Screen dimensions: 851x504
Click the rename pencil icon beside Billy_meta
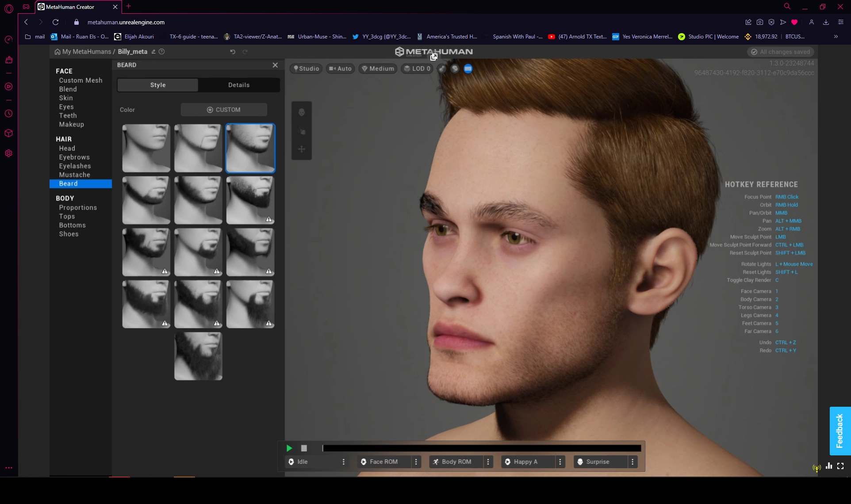tap(153, 52)
